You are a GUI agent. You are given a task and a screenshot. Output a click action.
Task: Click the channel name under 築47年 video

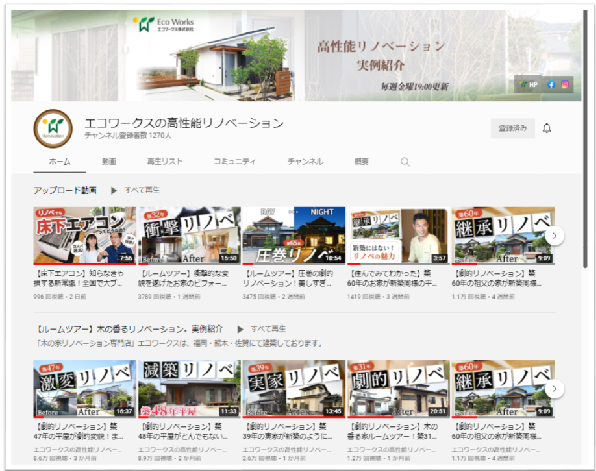tap(78, 450)
